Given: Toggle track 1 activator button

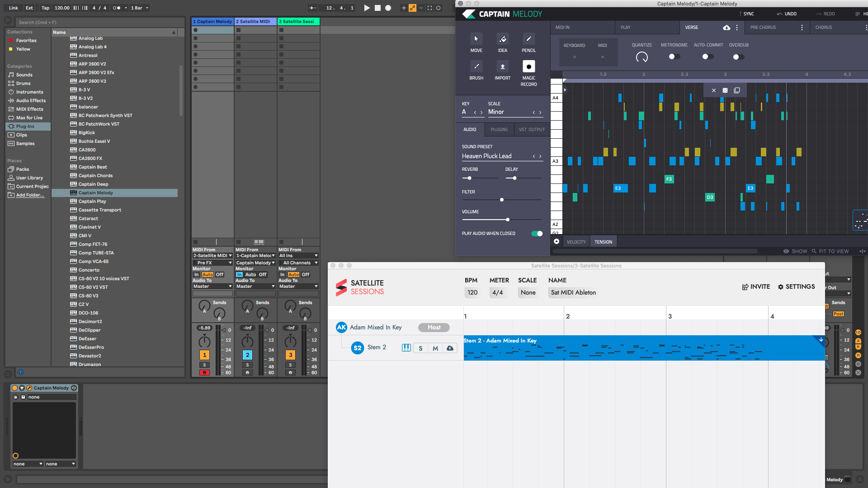Looking at the screenshot, I should [204, 355].
